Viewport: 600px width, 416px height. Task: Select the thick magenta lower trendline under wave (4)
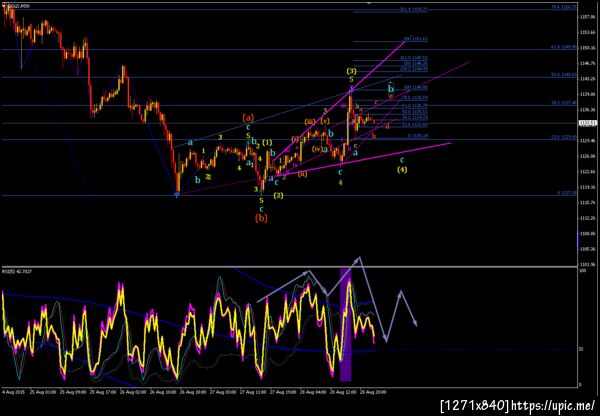(364, 160)
